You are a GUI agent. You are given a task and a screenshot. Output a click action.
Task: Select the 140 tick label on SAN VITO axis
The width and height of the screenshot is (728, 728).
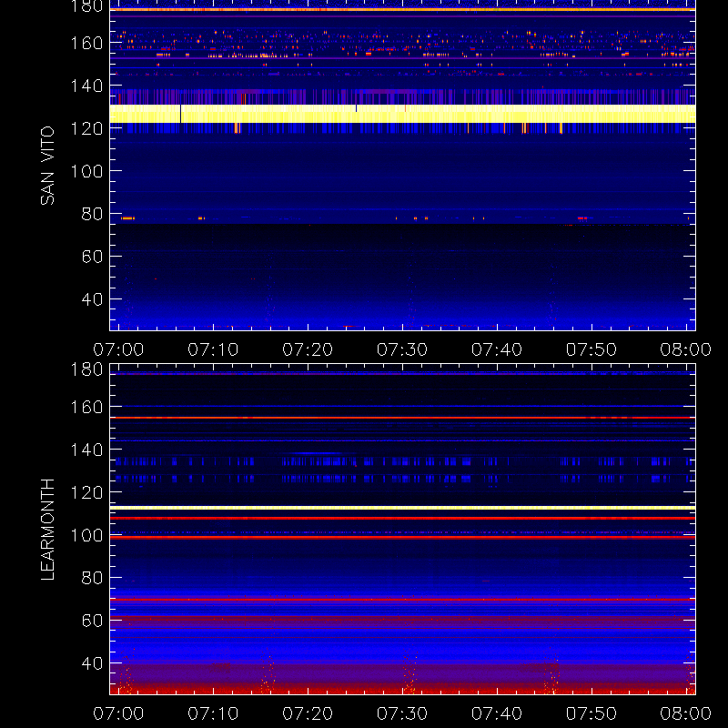86,86
